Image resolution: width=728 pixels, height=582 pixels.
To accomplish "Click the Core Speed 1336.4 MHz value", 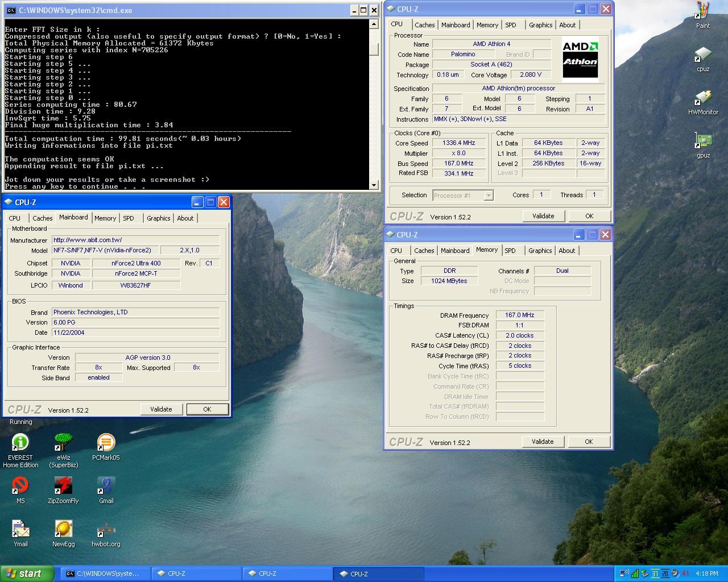I will point(458,143).
